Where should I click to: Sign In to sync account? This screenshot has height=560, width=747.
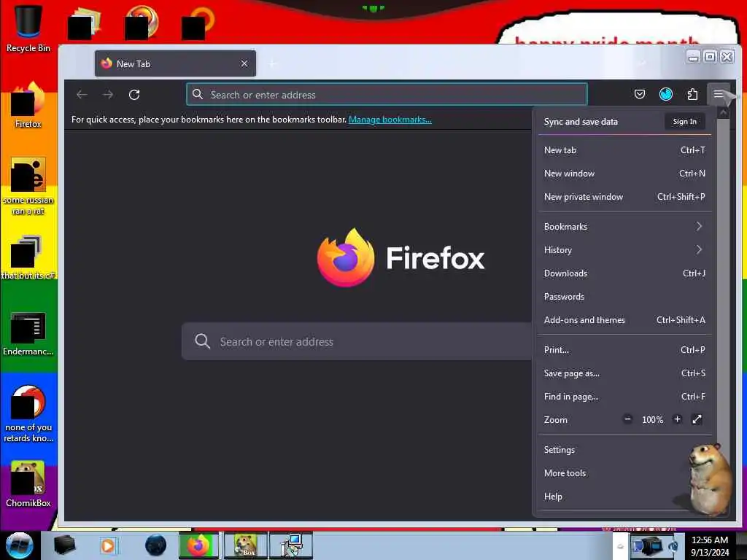(x=684, y=122)
